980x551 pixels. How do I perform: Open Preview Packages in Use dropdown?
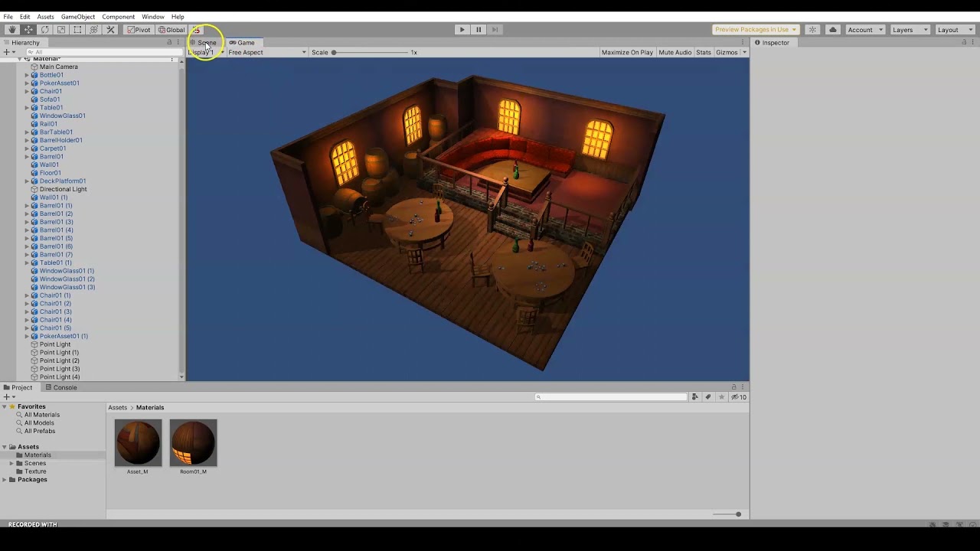click(756, 30)
